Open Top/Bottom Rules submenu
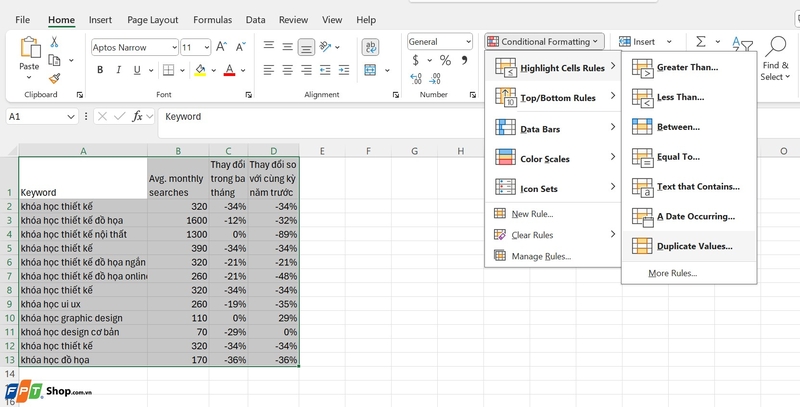 (x=553, y=97)
